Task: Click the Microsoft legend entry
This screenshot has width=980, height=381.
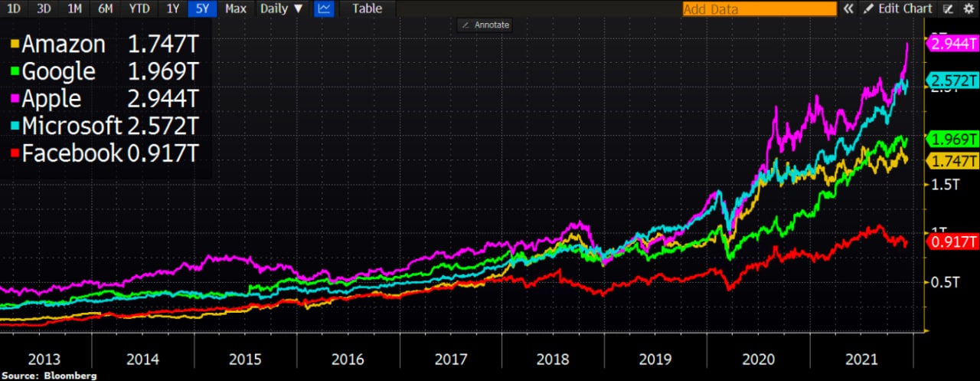Action: [106, 126]
